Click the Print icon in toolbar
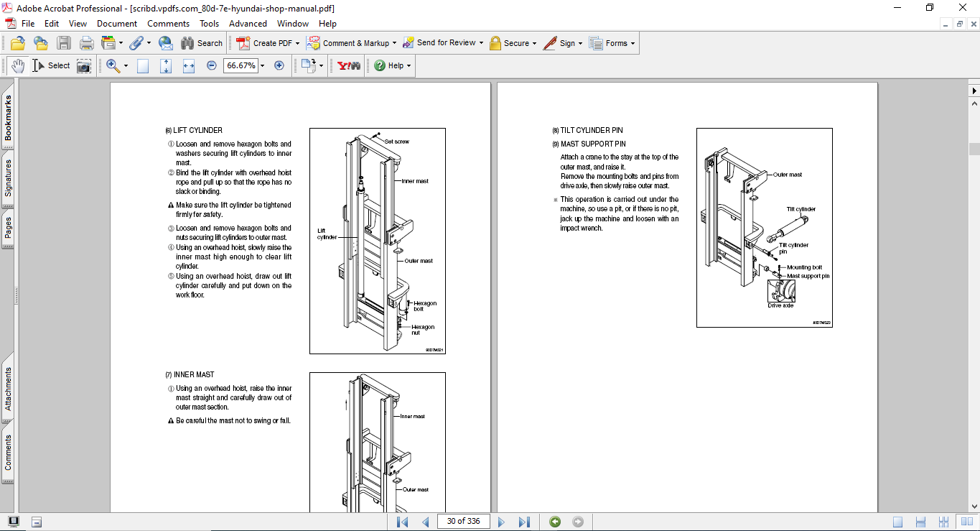Screen dimensions: 980x531 (x=87, y=43)
